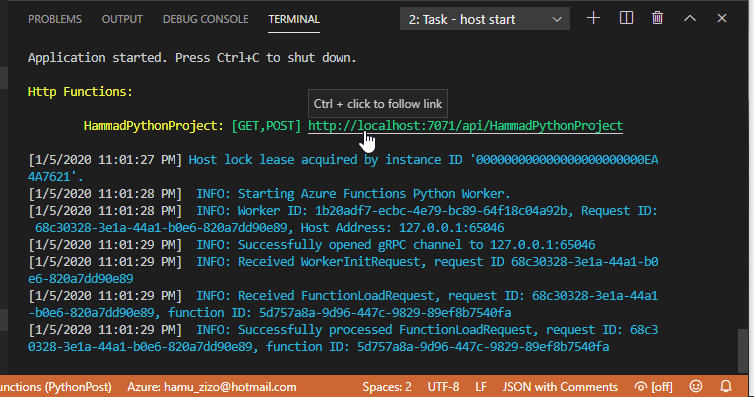Select the UTF-8 encoding indicator
The image size is (754, 397).
point(443,386)
